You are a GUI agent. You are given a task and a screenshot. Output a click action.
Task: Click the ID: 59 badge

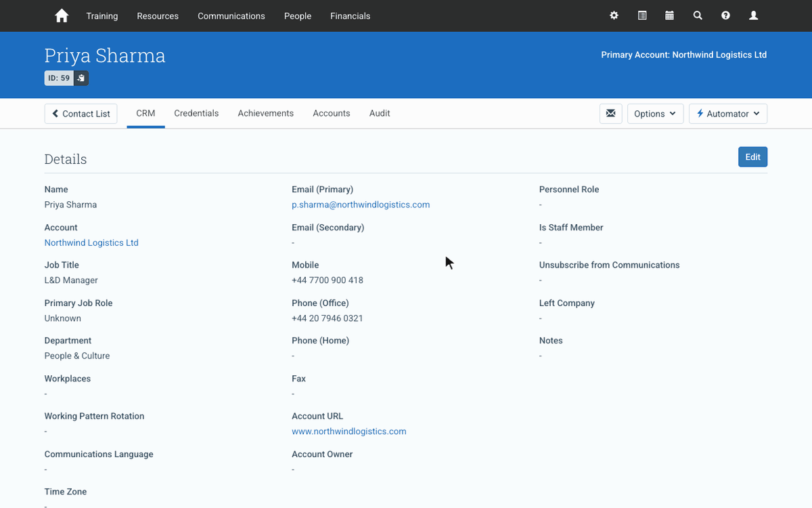(59, 78)
